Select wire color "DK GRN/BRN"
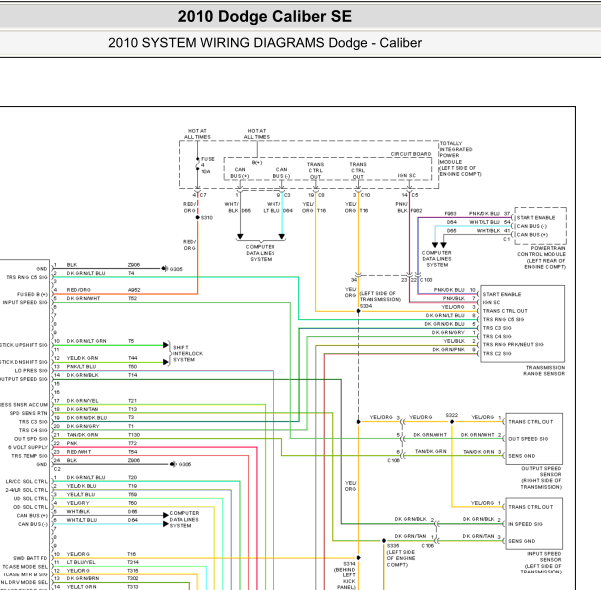Image resolution: width=601 pixels, height=590 pixels. (x=82, y=578)
